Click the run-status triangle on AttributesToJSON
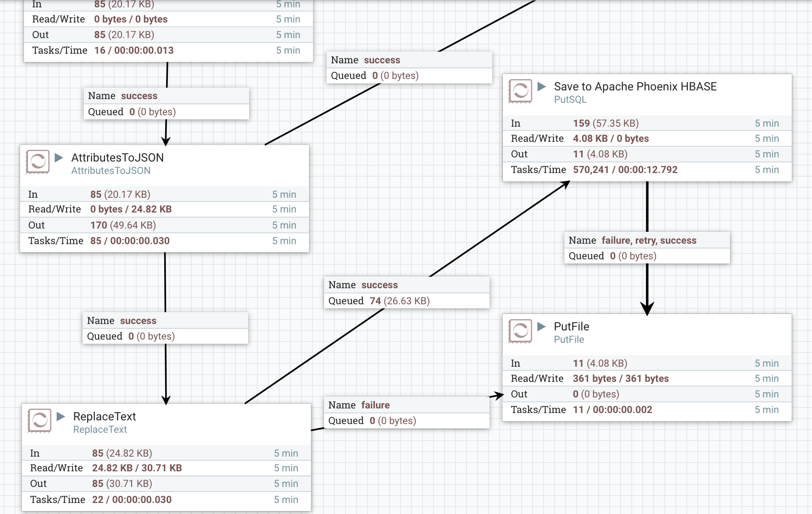Viewport: 812px width, 514px height. pyautogui.click(x=58, y=157)
